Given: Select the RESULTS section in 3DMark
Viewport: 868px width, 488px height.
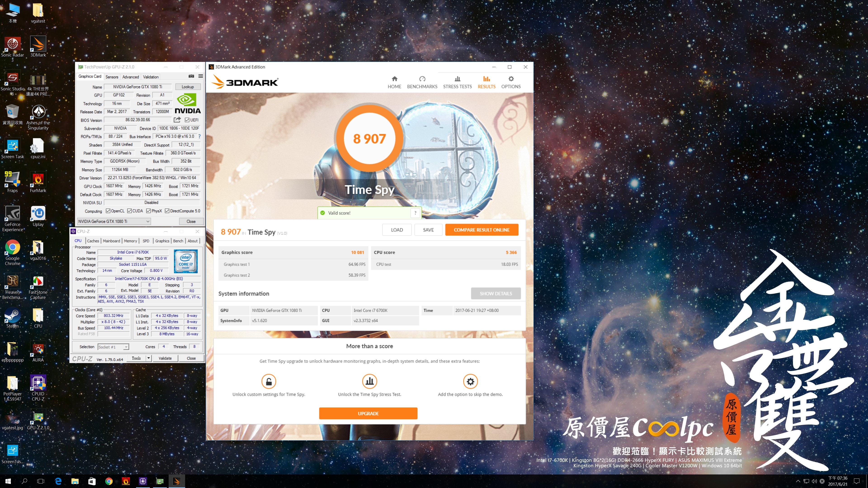Looking at the screenshot, I should [486, 82].
